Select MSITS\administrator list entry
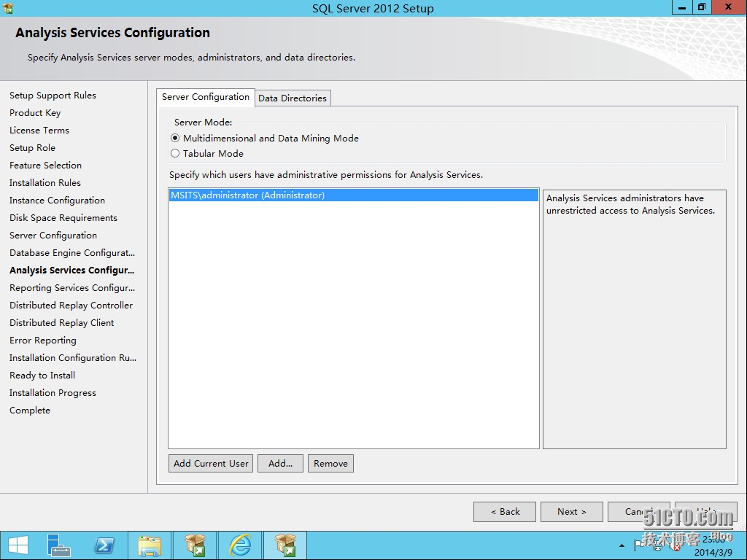 [x=354, y=195]
